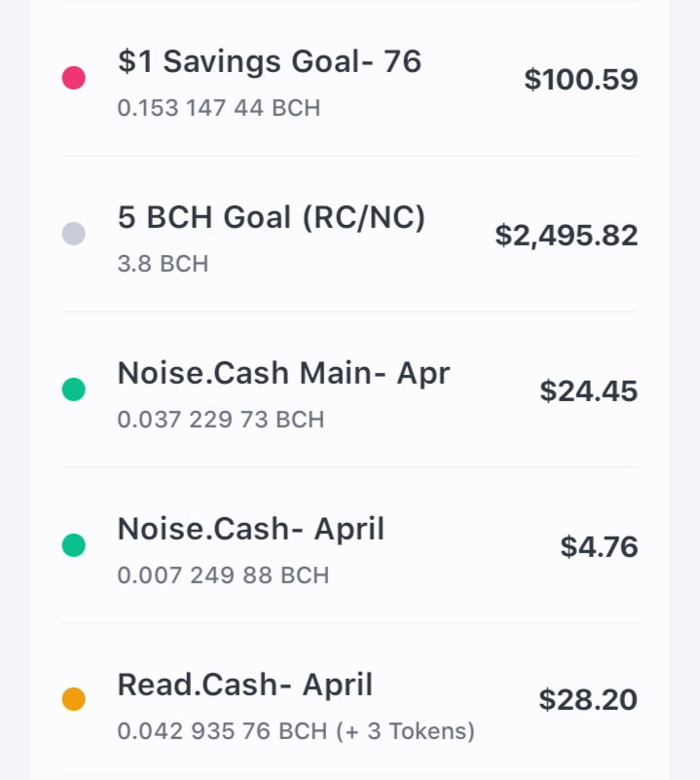Open the Read.Cash- April wallet

(x=350, y=700)
